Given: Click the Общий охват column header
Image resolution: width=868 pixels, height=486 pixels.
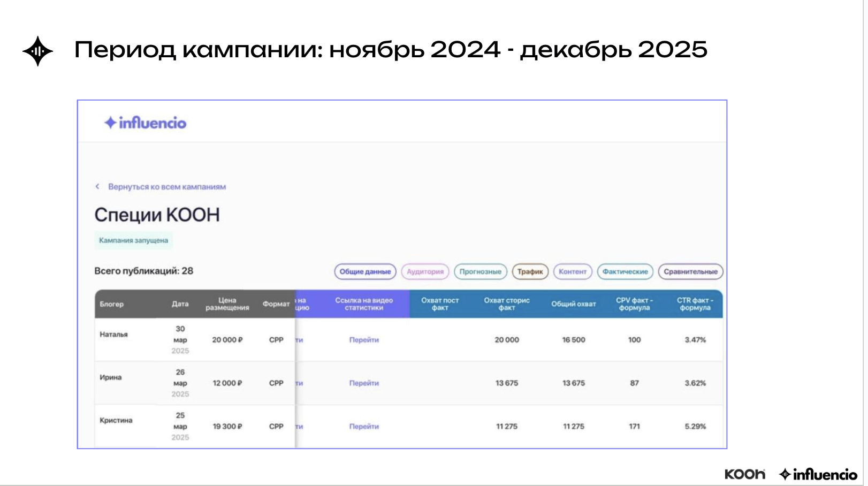Looking at the screenshot, I should 574,304.
